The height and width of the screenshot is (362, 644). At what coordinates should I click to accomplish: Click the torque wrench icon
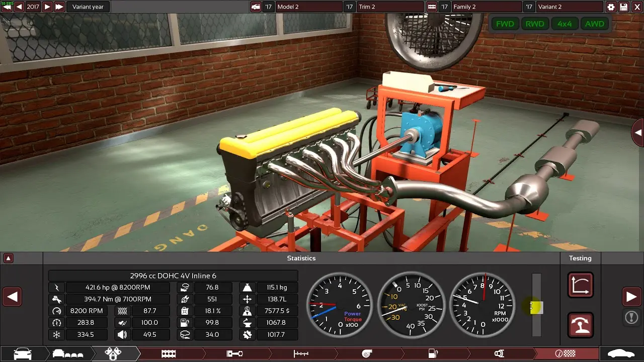[56, 299]
